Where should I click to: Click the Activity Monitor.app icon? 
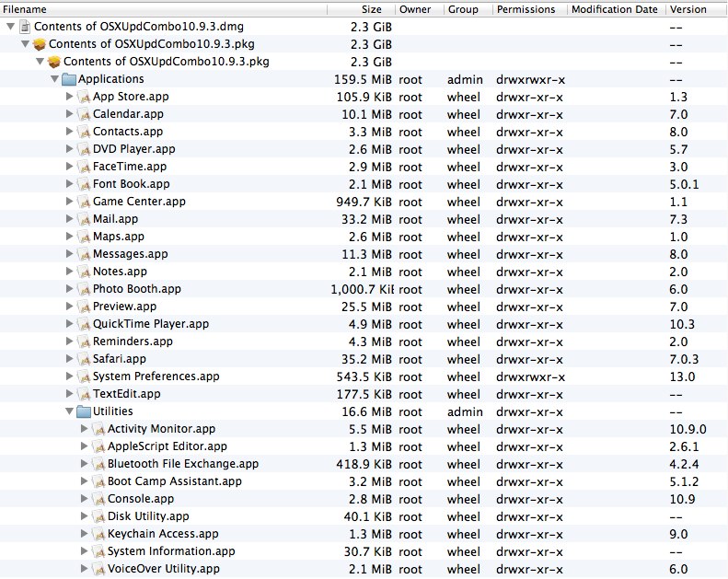98,430
